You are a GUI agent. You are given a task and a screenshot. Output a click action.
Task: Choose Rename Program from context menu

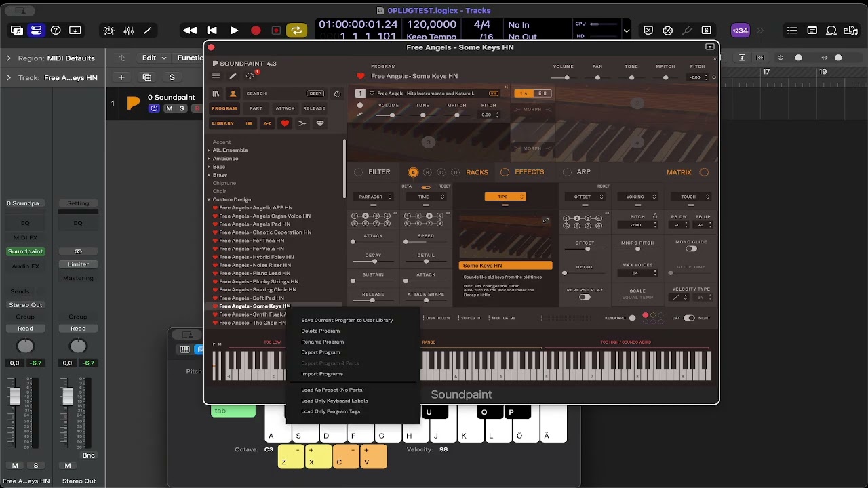322,342
